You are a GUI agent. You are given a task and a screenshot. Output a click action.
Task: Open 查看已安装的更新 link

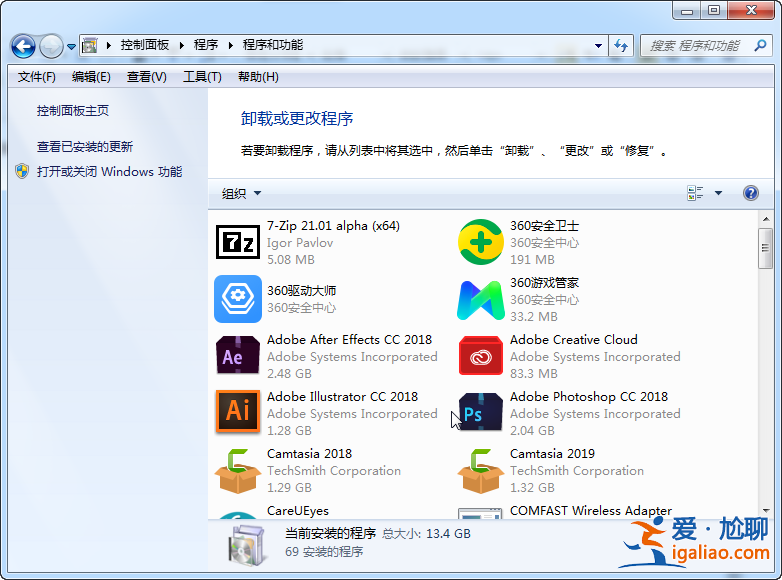coord(85,147)
